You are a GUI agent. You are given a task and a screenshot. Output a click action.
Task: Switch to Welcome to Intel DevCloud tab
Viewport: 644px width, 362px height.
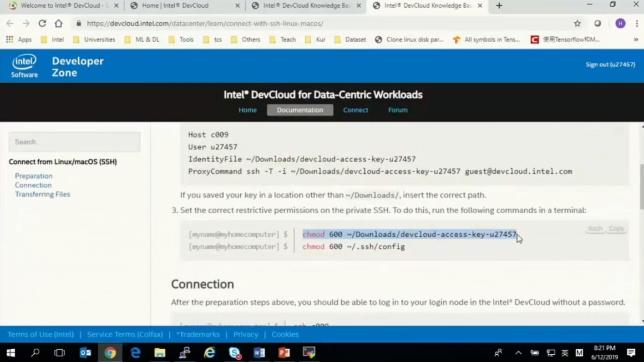62,6
